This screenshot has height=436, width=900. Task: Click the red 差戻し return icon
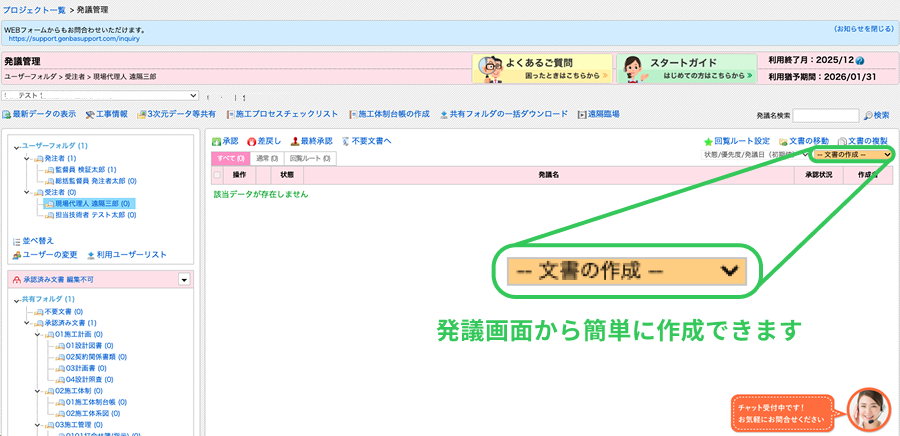click(251, 142)
